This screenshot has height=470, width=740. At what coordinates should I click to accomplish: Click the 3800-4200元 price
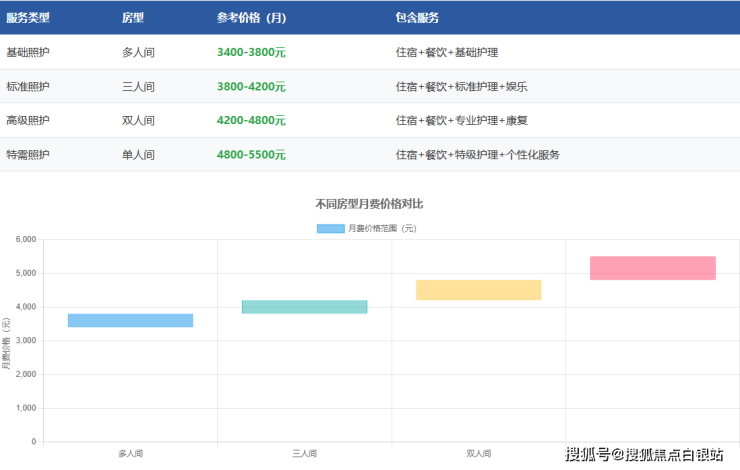(x=251, y=87)
